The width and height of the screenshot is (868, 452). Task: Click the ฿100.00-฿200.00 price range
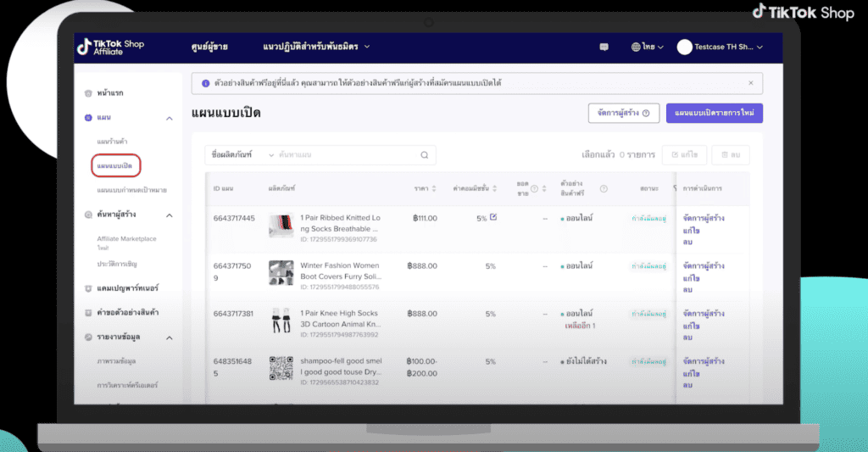coord(422,367)
